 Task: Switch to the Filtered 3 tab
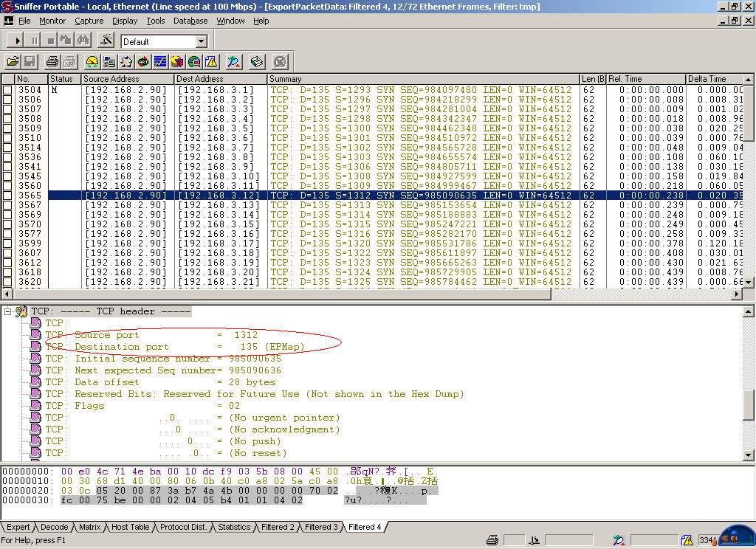point(321,527)
